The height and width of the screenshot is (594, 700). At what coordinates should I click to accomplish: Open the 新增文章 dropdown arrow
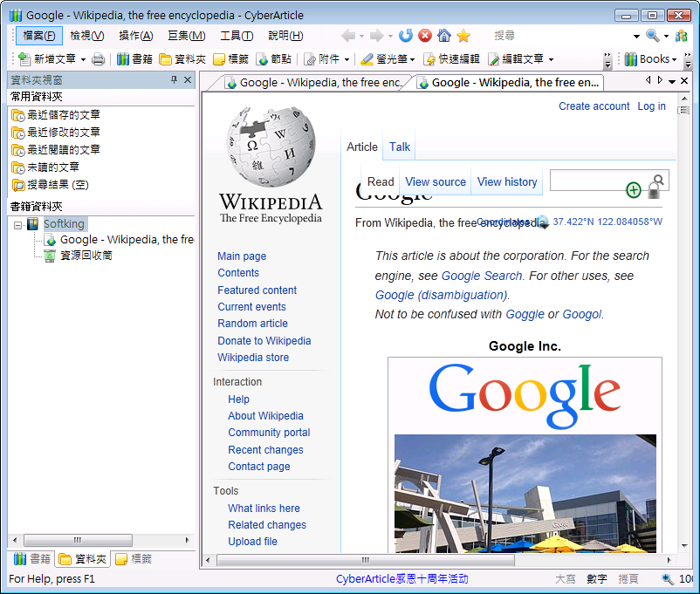coord(83,59)
